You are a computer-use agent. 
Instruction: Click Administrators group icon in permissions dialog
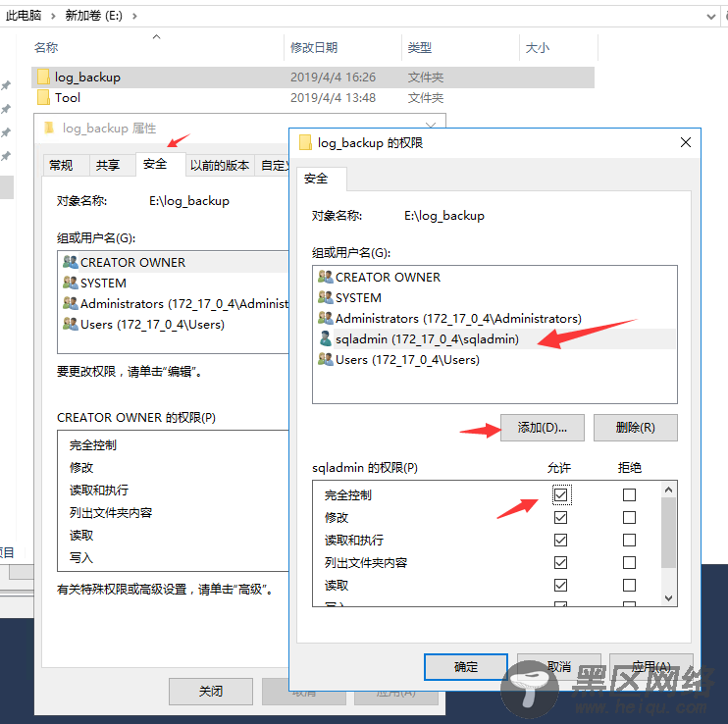tap(326, 319)
